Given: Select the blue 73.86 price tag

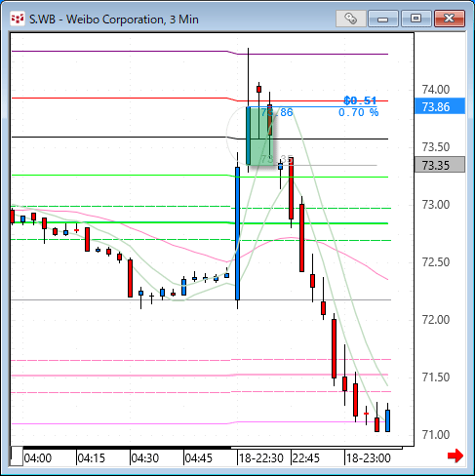Looking at the screenshot, I should click(440, 106).
